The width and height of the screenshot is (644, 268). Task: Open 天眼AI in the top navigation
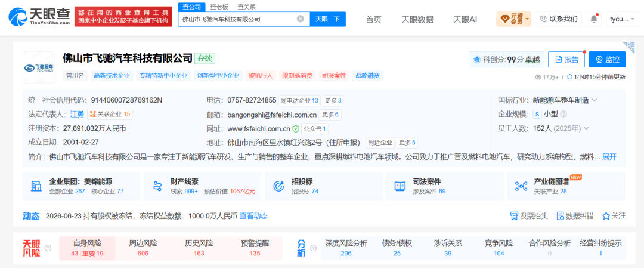coord(465,19)
